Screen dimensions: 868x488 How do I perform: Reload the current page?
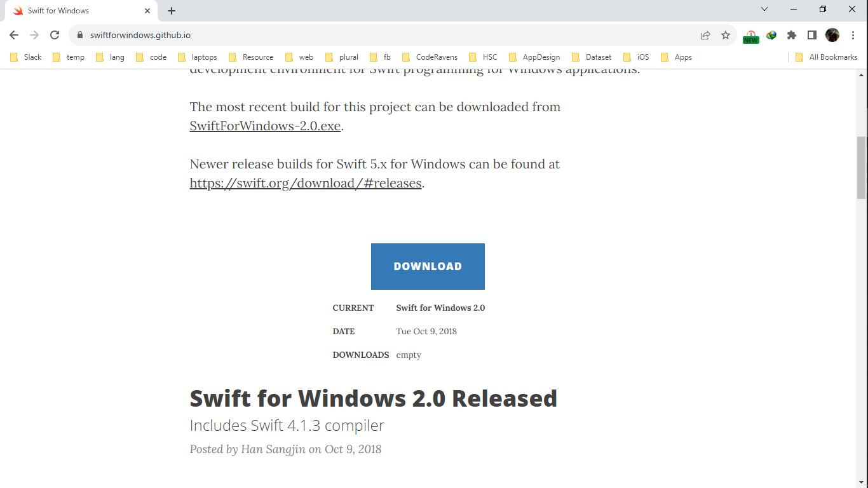point(55,36)
